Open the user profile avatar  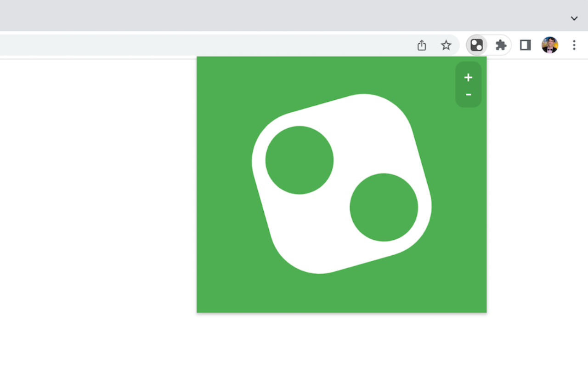tap(550, 45)
